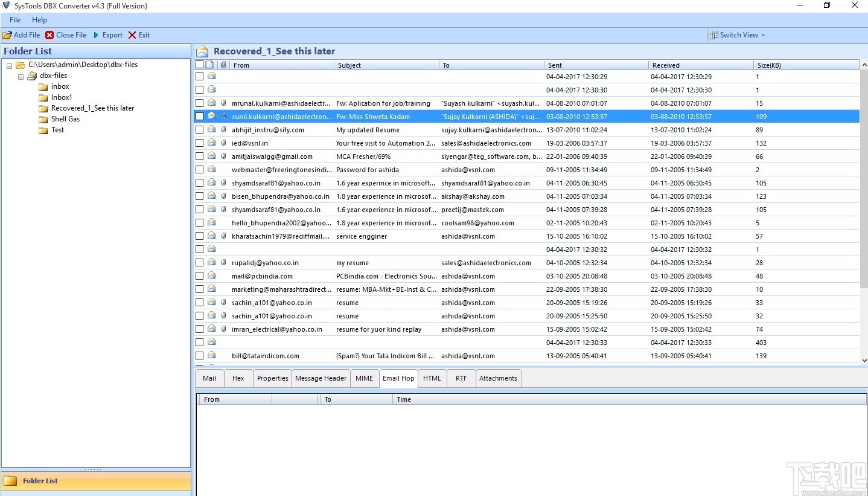
Task: Select the green Export arrow icon
Action: [x=95, y=34]
